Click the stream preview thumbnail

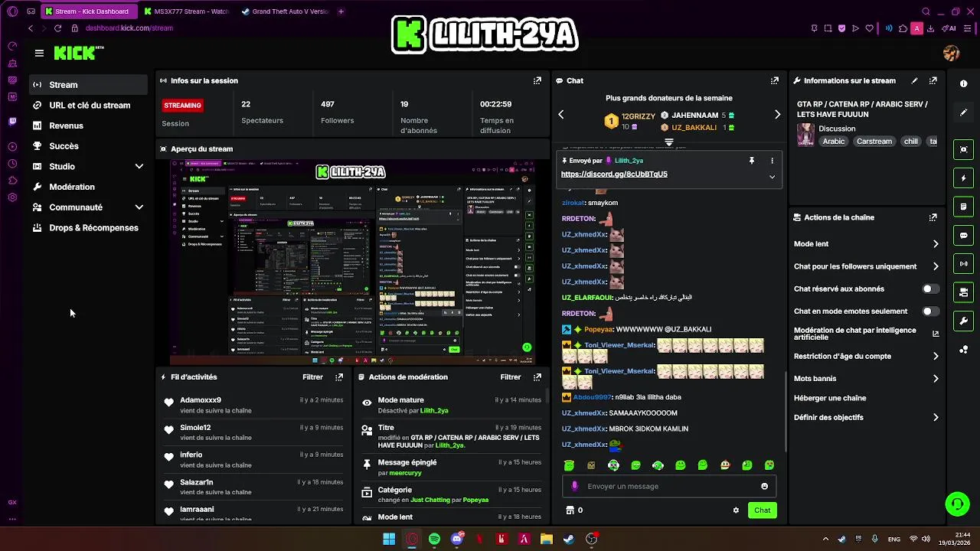(353, 262)
